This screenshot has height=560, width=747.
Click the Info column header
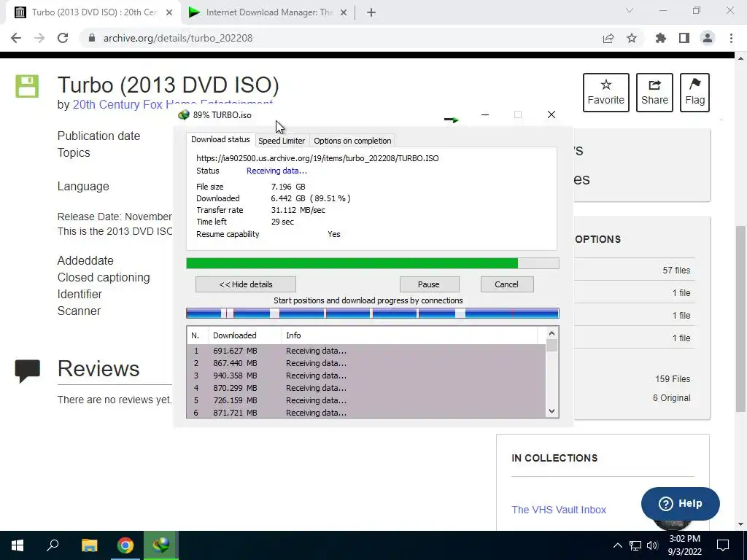point(409,335)
